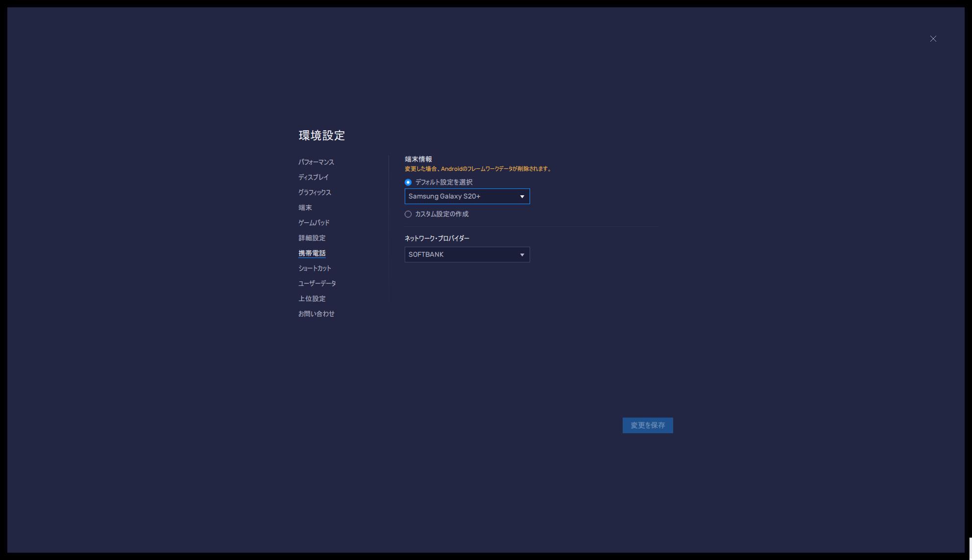
Task: Open the ショートカット settings section
Action: pyautogui.click(x=315, y=268)
